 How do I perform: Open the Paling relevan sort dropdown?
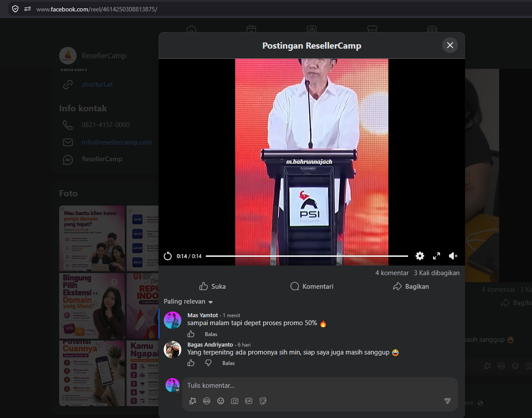tap(188, 301)
